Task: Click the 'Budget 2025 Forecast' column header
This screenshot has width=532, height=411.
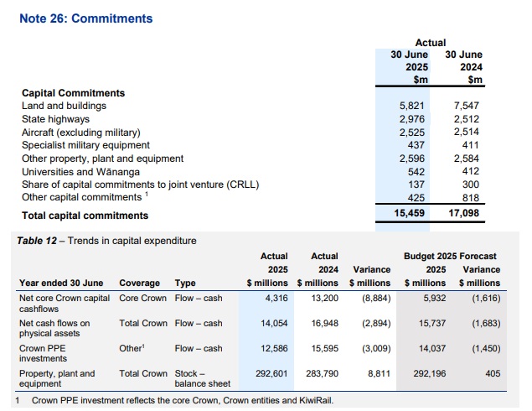Action: [x=450, y=256]
